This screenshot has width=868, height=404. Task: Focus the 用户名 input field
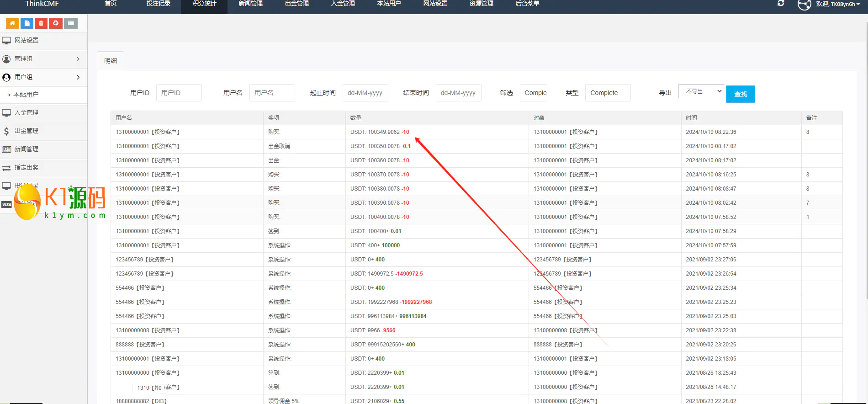pos(272,93)
